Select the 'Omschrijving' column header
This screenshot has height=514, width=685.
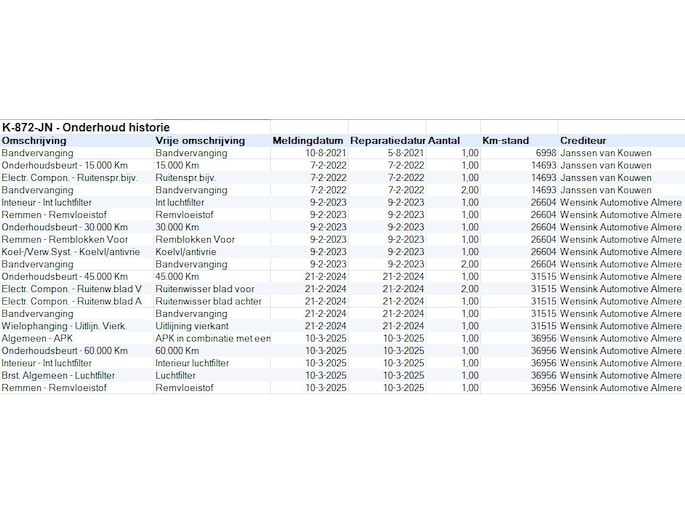(x=35, y=141)
